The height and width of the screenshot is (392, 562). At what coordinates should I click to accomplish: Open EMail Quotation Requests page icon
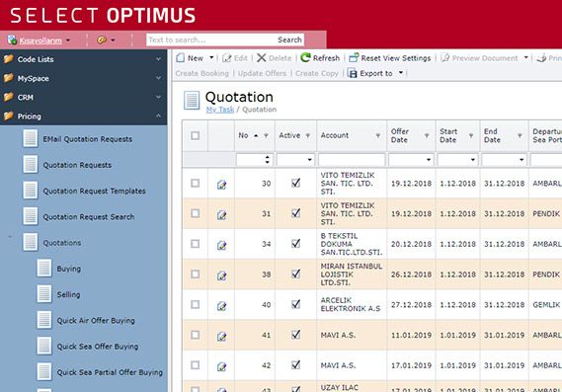click(30, 138)
